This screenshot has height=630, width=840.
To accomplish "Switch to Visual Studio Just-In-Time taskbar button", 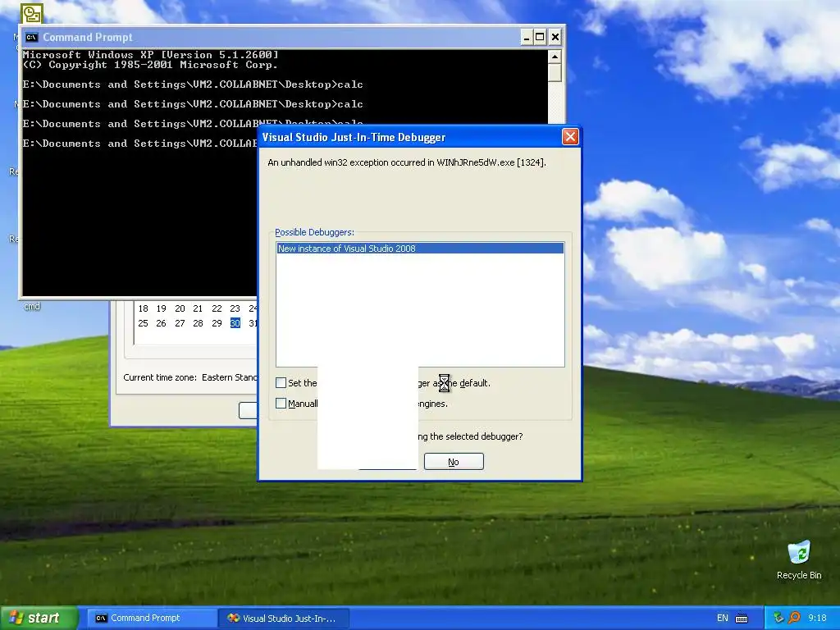I will pos(285,619).
